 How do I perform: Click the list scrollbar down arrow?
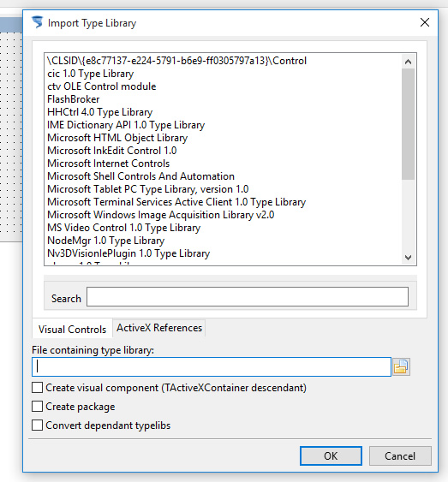click(408, 258)
